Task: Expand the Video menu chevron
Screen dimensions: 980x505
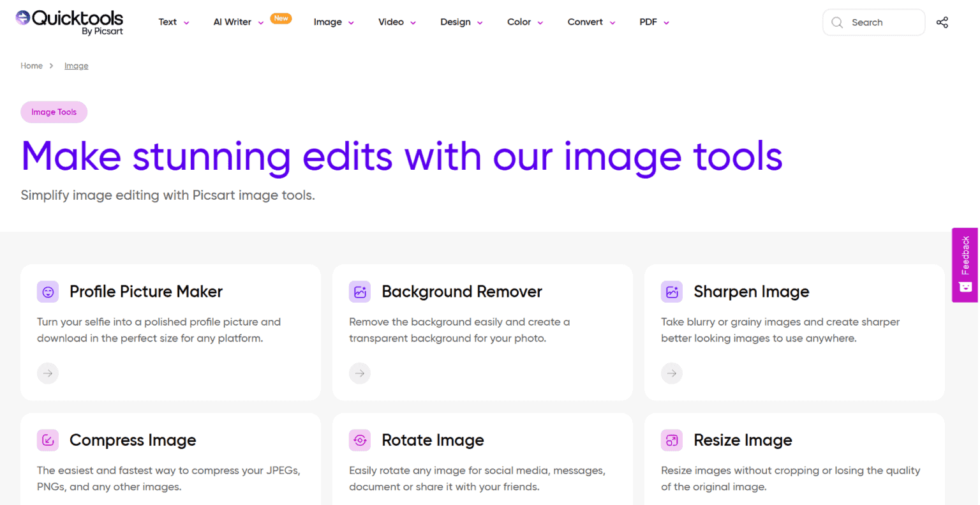Action: tap(413, 23)
